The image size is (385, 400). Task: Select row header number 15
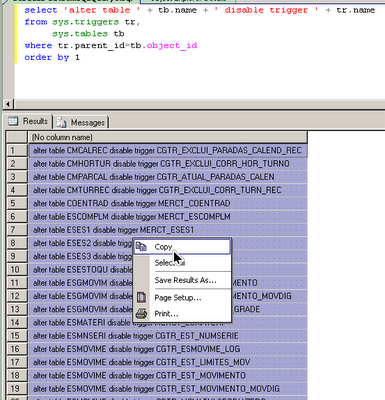click(17, 336)
